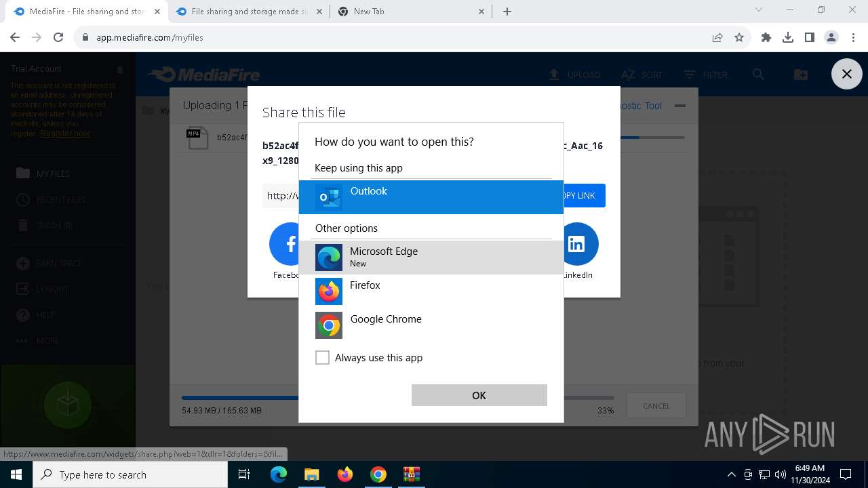Open the Chrome downloads icon
868x488 pixels.
pos(788,38)
